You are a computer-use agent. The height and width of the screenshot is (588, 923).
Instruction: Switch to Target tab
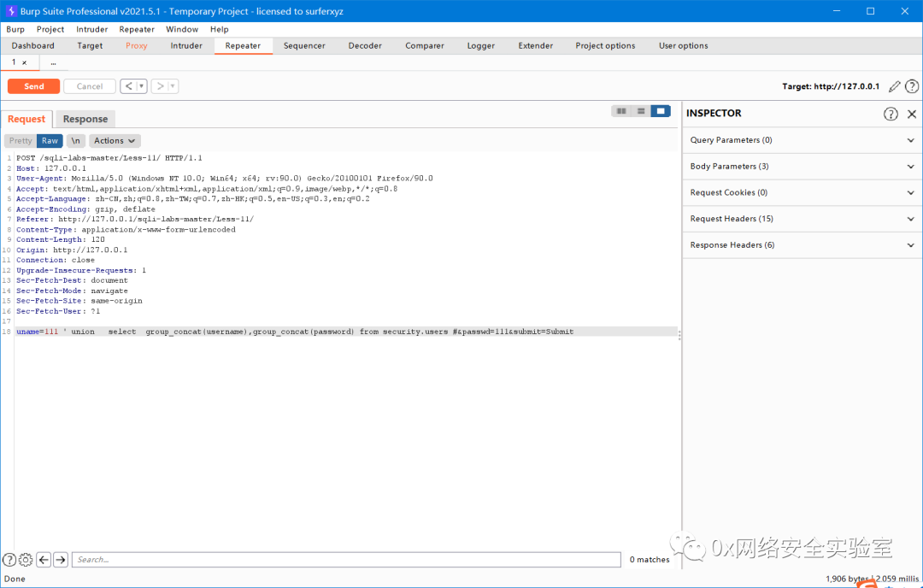tap(90, 46)
